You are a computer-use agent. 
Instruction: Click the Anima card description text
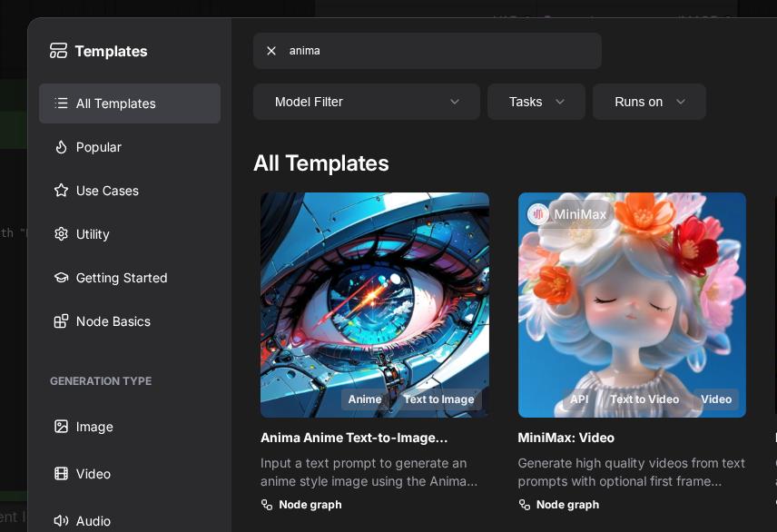369,472
